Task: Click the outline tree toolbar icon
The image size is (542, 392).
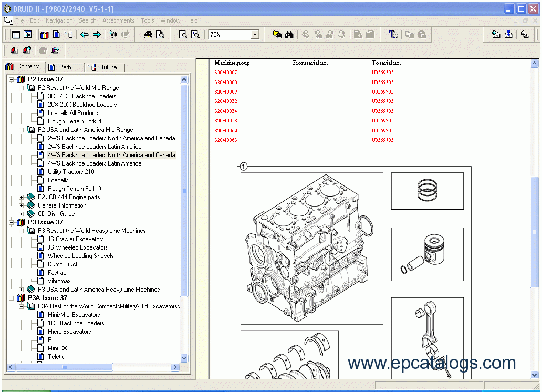Action: pyautogui.click(x=68, y=35)
